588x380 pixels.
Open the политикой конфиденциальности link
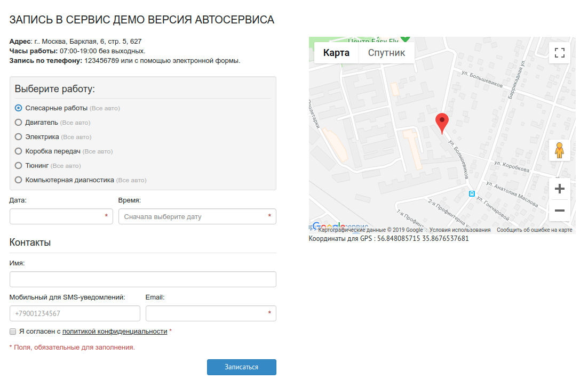115,332
